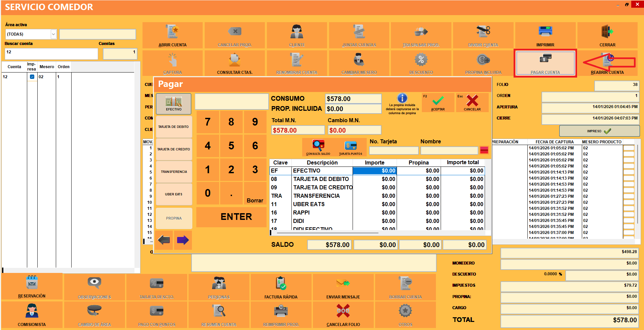Viewport: 644px width, 330px height.
Task: Click the Cancelar Folio icon
Action: 343,311
